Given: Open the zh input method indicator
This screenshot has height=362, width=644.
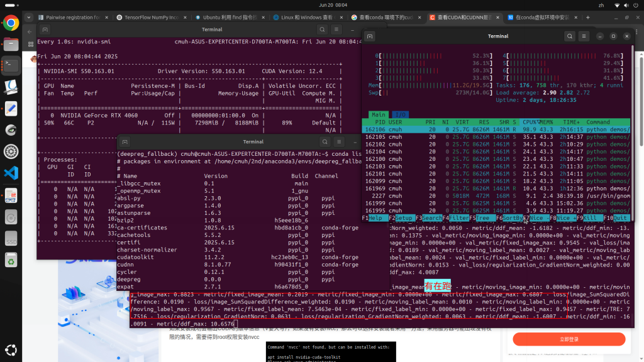Looking at the screenshot, I should 601,5.
